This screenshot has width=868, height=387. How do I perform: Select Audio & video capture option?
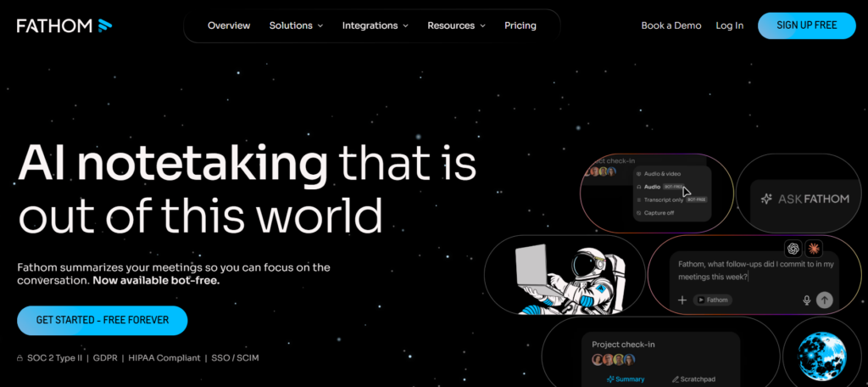[x=658, y=174]
